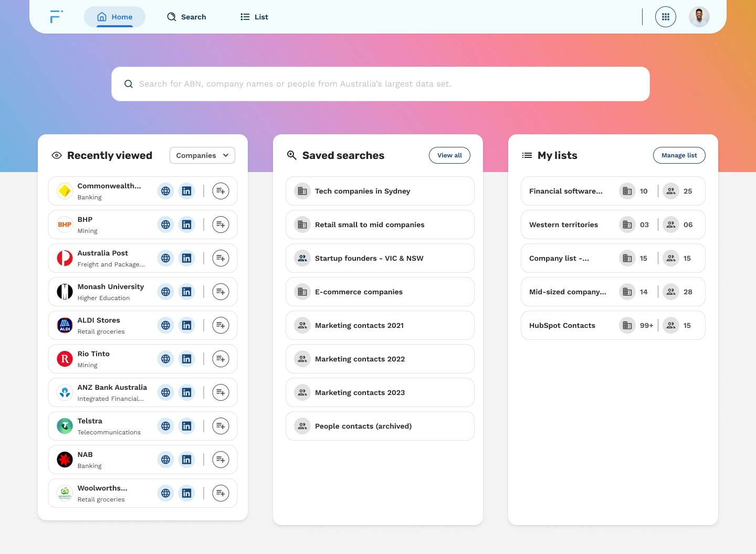Select the Telstra company logo

[65, 426]
